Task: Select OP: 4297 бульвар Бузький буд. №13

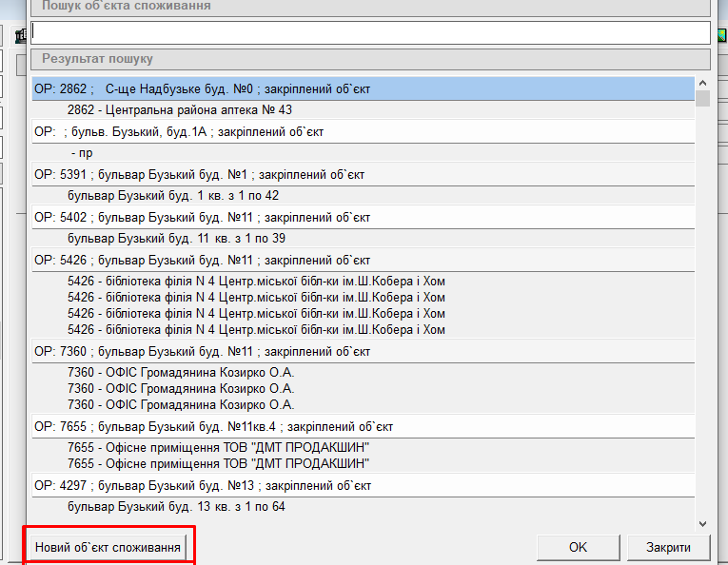Action: (x=202, y=486)
